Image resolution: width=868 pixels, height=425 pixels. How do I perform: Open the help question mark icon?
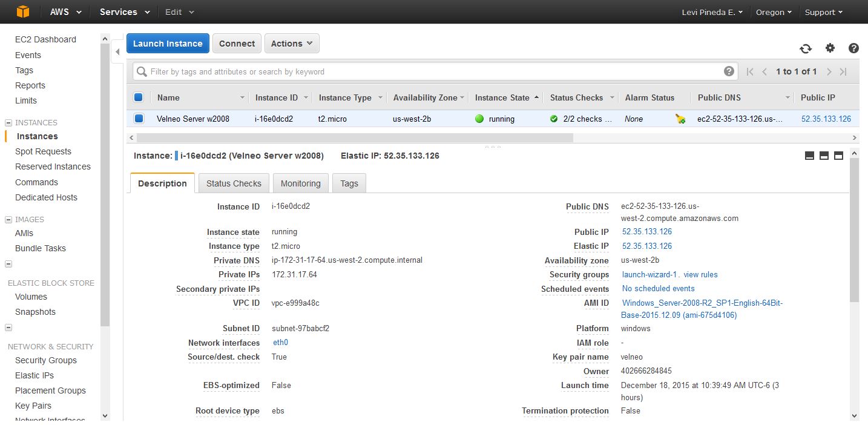coord(853,48)
